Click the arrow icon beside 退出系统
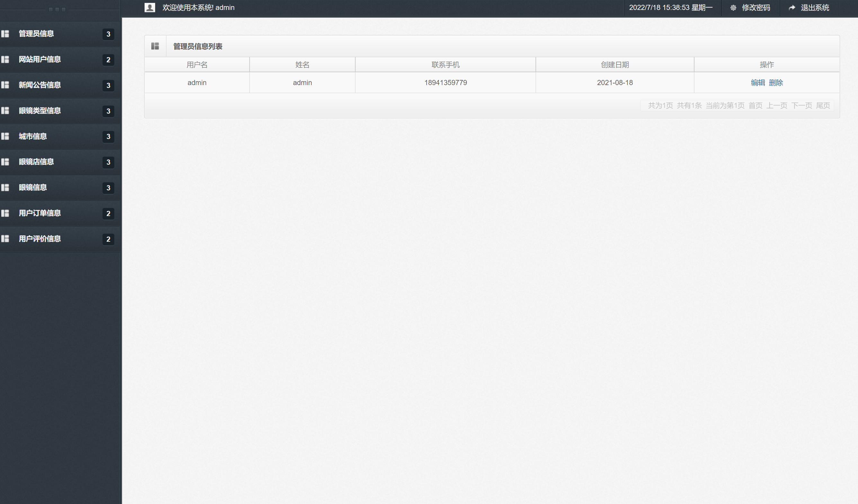 point(792,7)
